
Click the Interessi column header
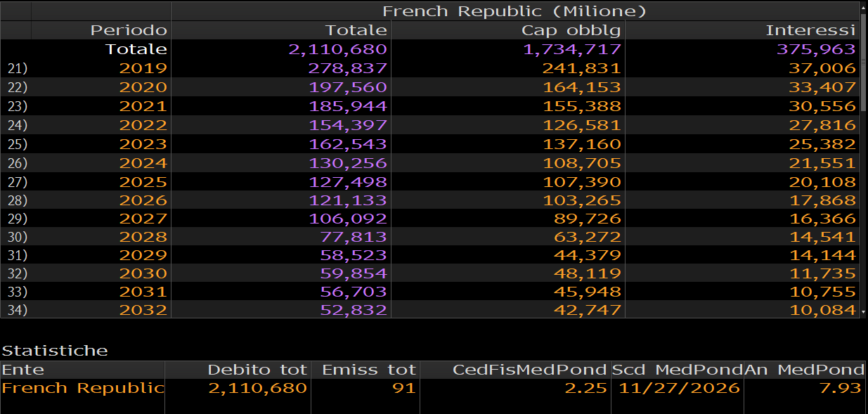click(x=741, y=30)
